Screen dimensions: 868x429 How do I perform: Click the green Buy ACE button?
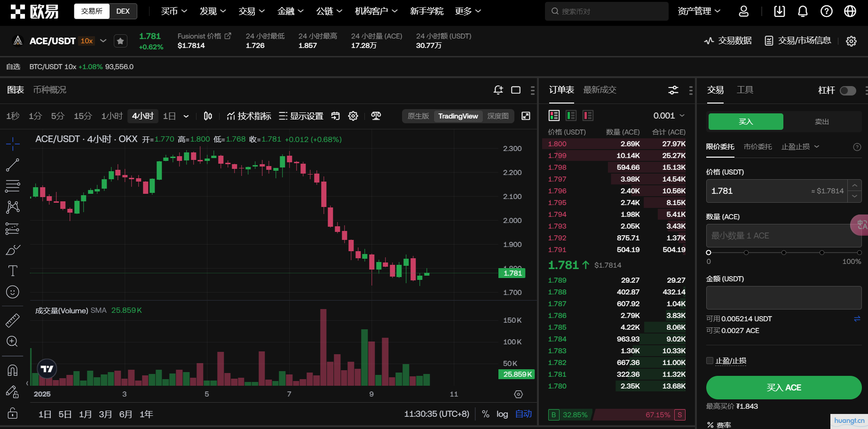(784, 388)
